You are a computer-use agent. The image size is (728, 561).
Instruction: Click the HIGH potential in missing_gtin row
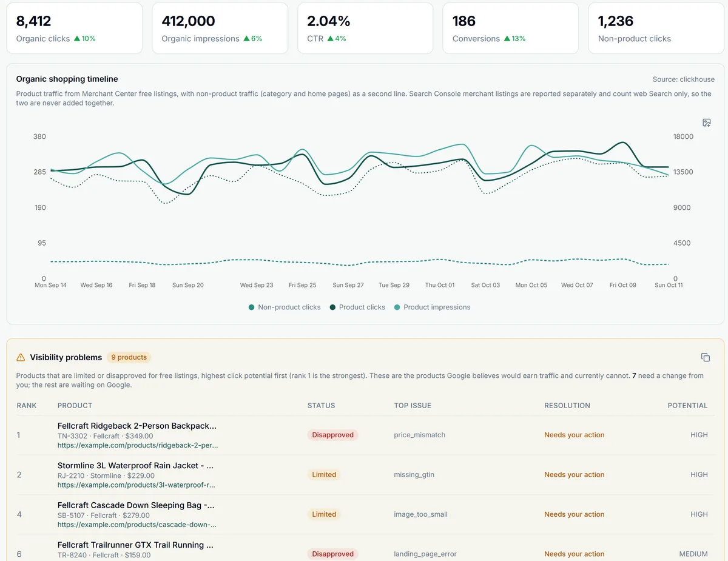699,475
